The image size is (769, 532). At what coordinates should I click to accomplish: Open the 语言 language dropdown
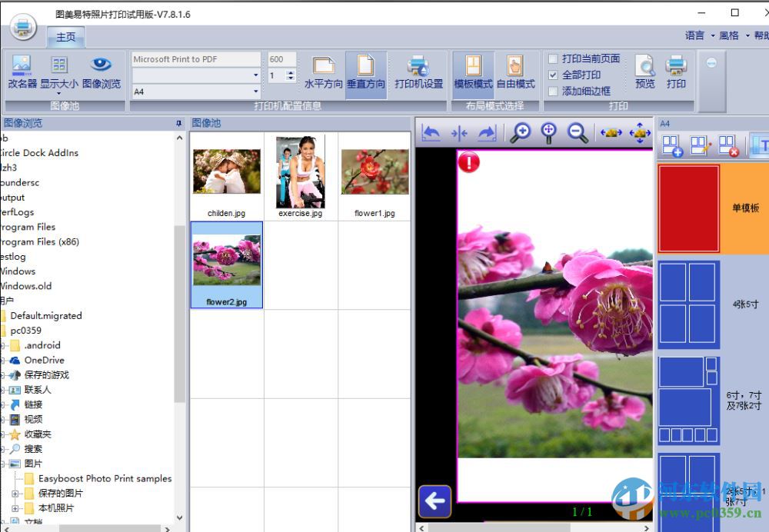[x=699, y=35]
